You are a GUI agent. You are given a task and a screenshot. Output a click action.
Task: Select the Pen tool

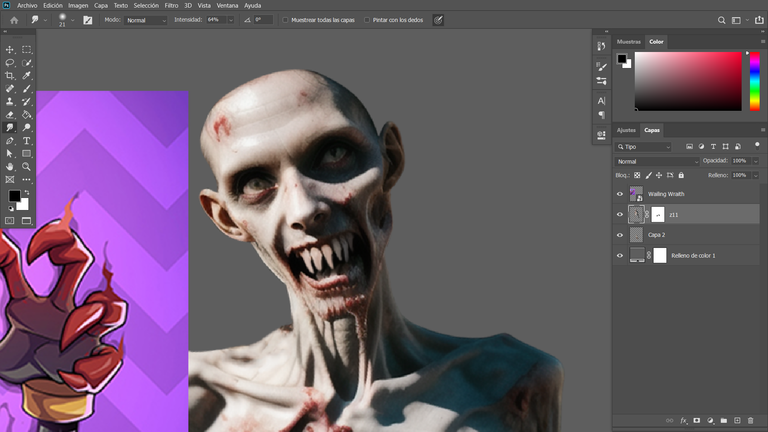tap(9, 141)
